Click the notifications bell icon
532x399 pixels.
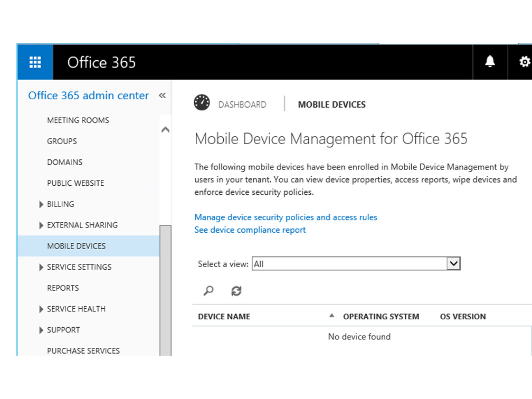[x=490, y=62]
